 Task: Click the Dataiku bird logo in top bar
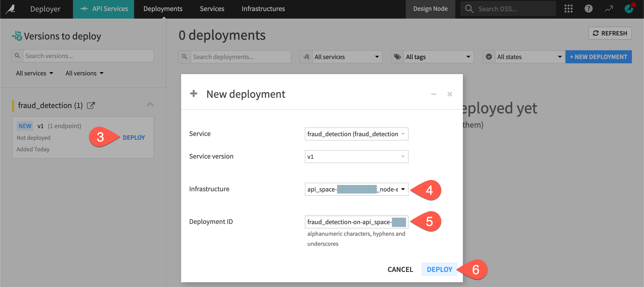(10, 9)
